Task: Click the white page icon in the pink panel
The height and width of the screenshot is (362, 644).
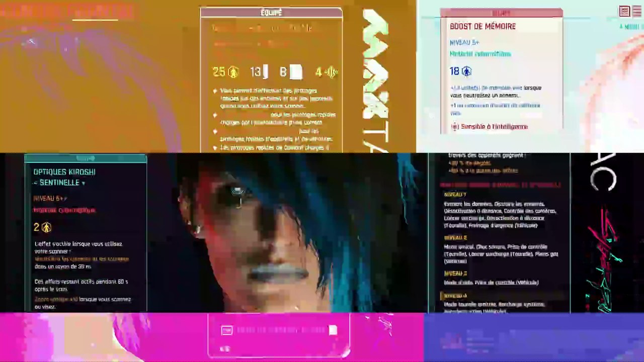Action: 333,330
